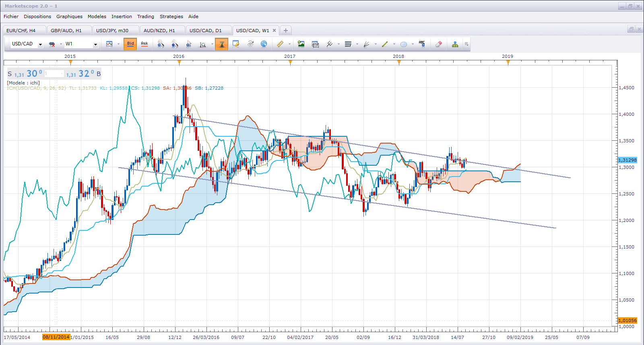Open the Strategies menu
The width and height of the screenshot is (644, 345).
point(171,16)
